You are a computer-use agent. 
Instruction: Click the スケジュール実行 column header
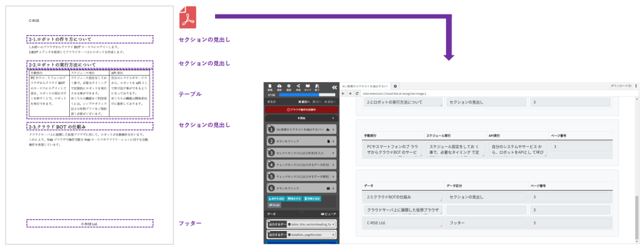tap(438, 135)
